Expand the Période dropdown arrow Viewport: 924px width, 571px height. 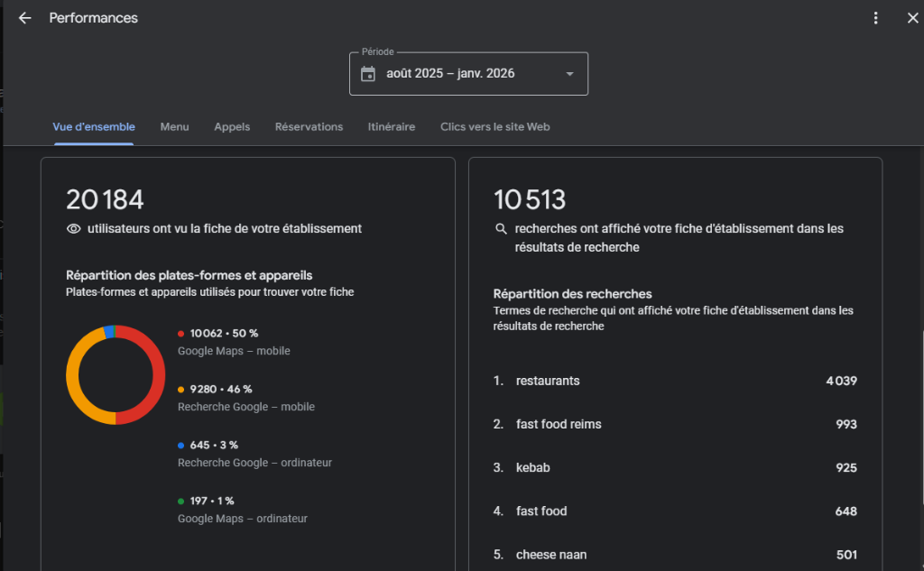[x=570, y=74]
